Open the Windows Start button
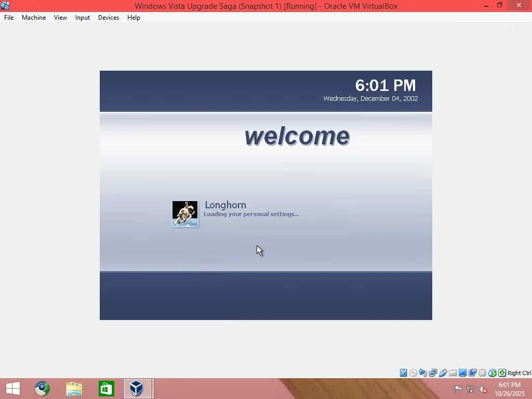The height and width of the screenshot is (399, 532). 13,389
